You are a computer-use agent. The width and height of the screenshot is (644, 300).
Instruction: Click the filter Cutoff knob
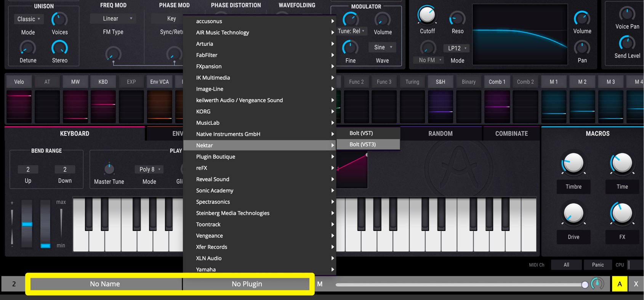click(427, 15)
